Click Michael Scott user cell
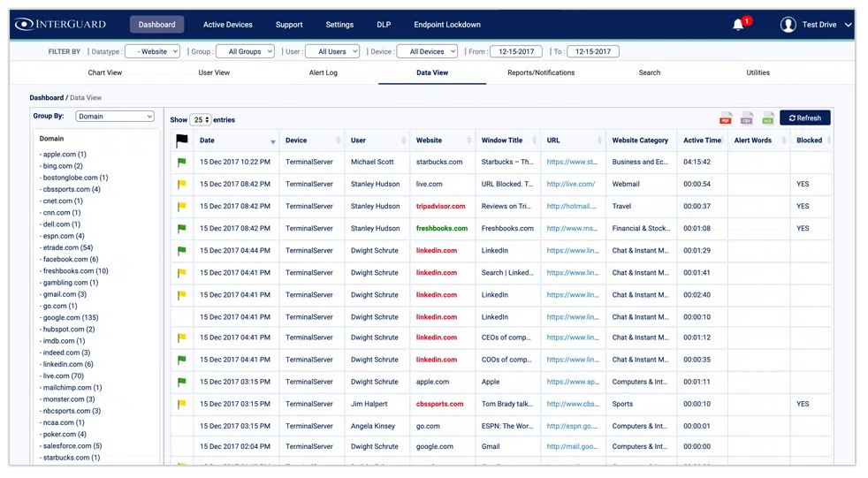 coord(372,162)
